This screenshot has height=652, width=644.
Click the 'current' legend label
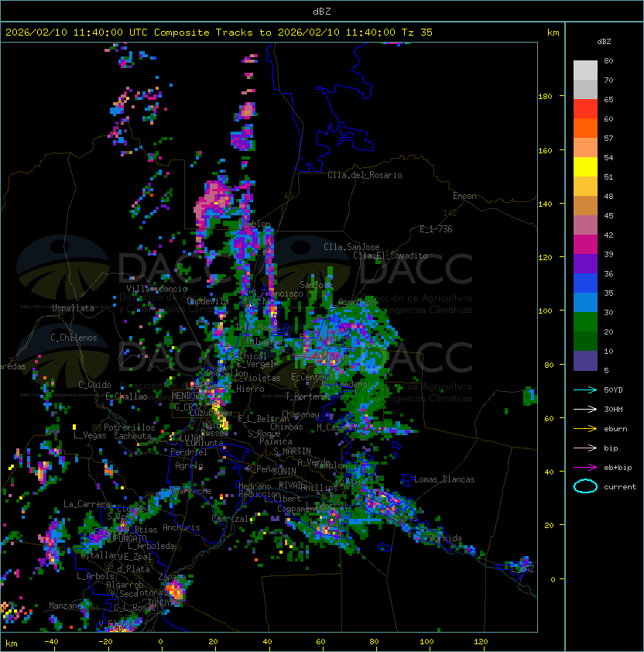coord(620,486)
